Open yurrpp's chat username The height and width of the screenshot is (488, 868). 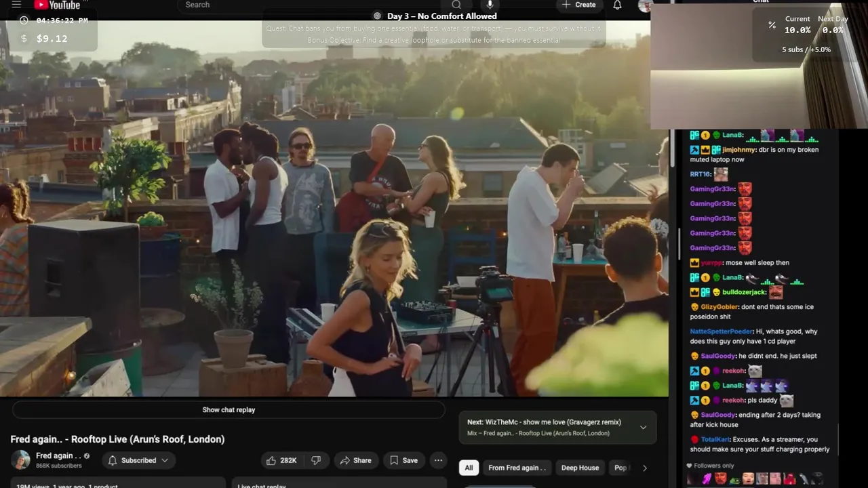[711, 262]
